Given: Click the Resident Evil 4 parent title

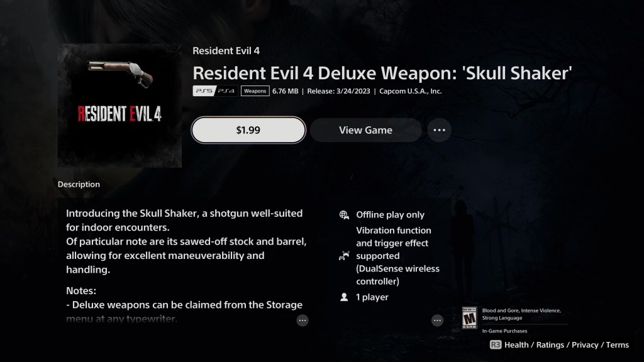Looking at the screenshot, I should [x=226, y=51].
